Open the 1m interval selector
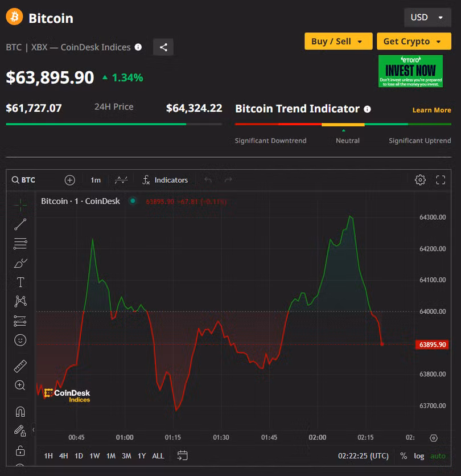 tap(96, 180)
